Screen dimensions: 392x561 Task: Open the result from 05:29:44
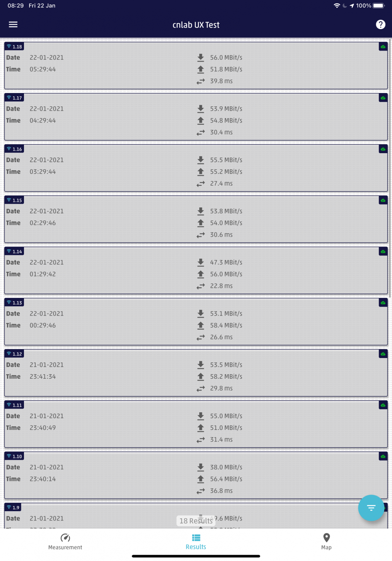point(111,69)
